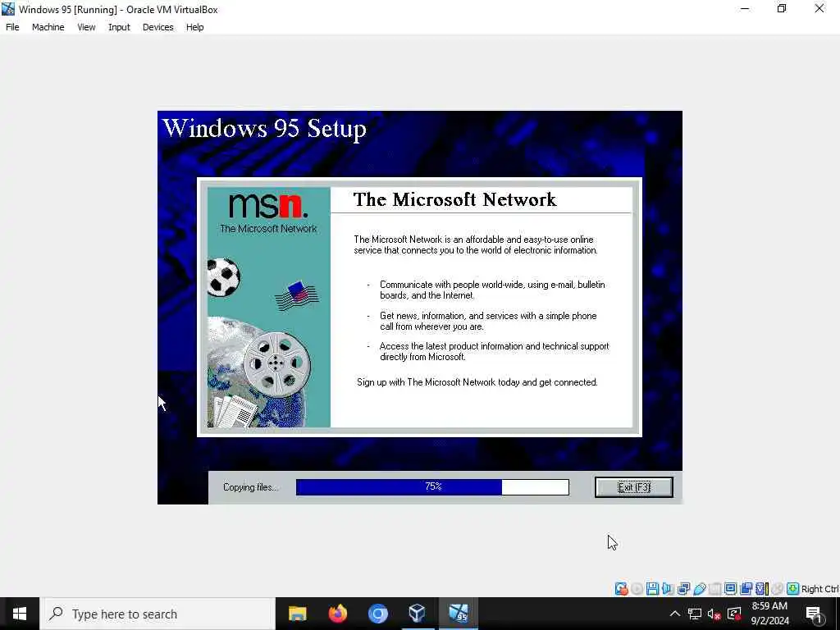Click the VirtualBox icon in title bar
Viewport: 840px width, 630px height.
tap(8, 8)
